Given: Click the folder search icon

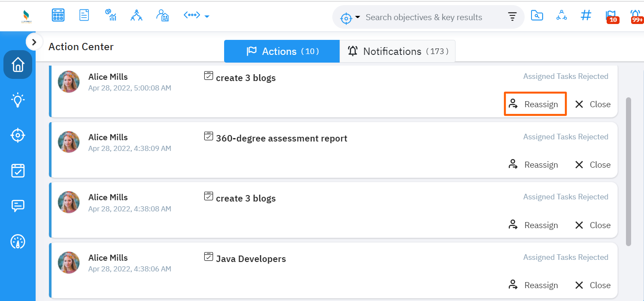Looking at the screenshot, I should click(x=537, y=15).
